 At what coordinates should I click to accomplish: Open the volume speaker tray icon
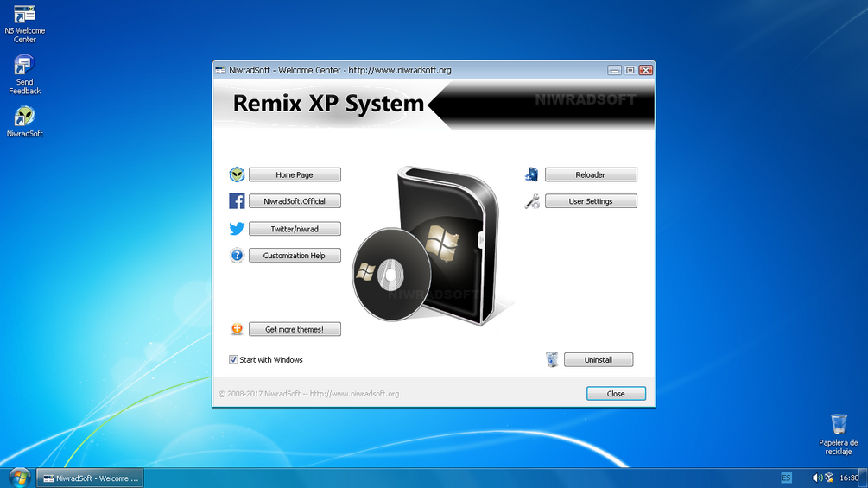(816, 478)
